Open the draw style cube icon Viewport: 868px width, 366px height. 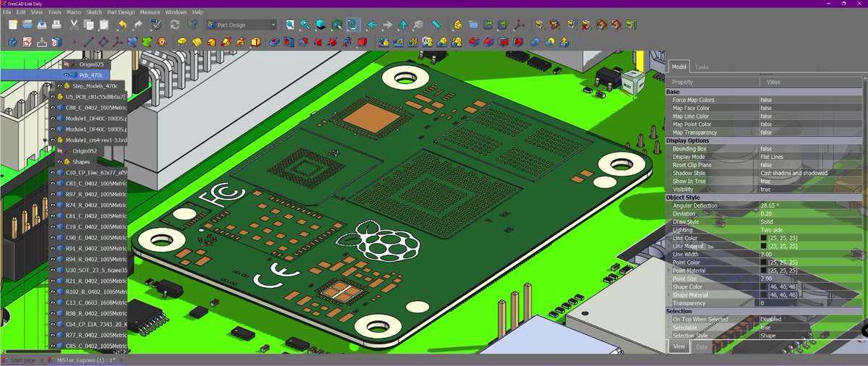(320, 25)
